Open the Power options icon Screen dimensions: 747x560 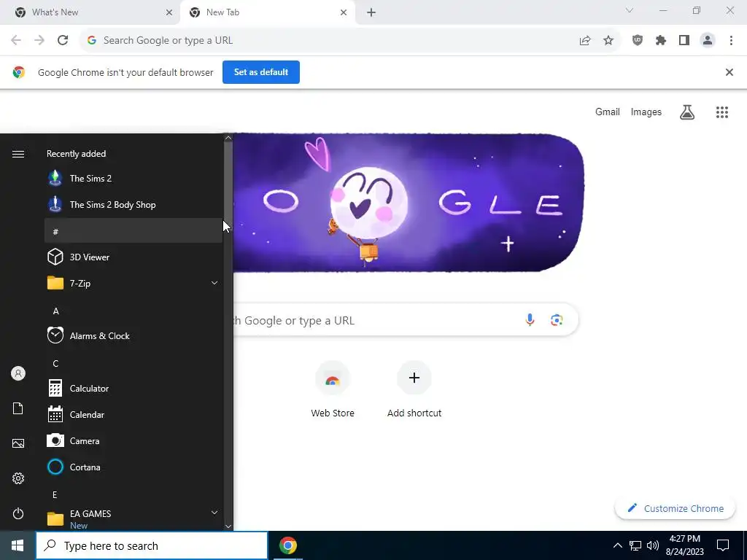[x=18, y=513]
